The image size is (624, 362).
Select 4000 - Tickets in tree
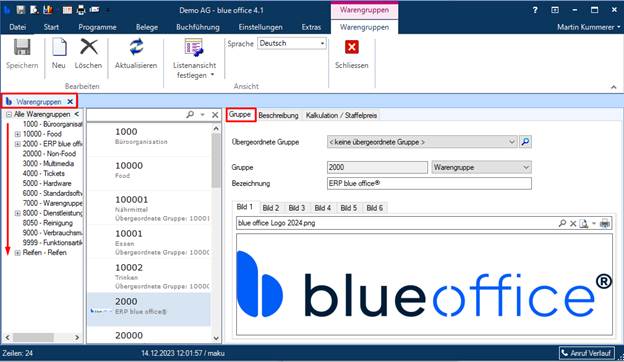point(43,173)
